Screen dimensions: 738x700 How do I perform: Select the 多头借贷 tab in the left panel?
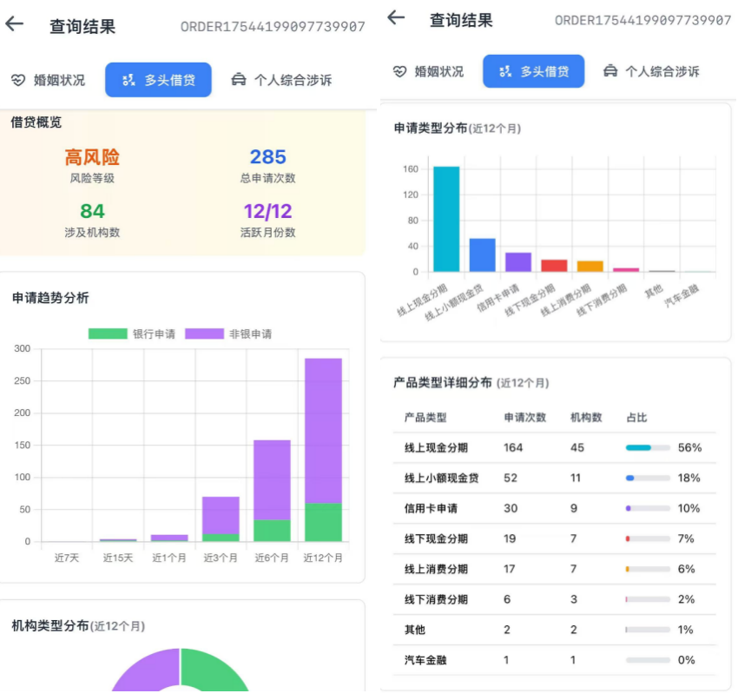[158, 80]
